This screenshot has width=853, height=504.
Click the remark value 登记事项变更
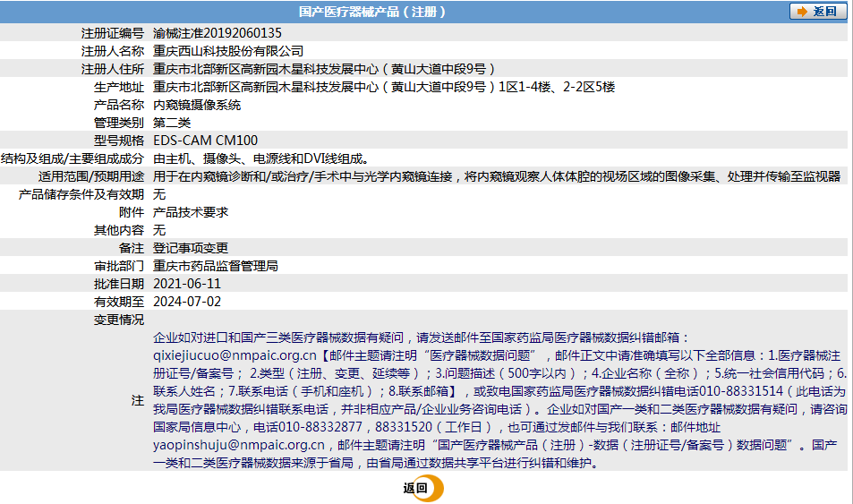[x=191, y=248]
